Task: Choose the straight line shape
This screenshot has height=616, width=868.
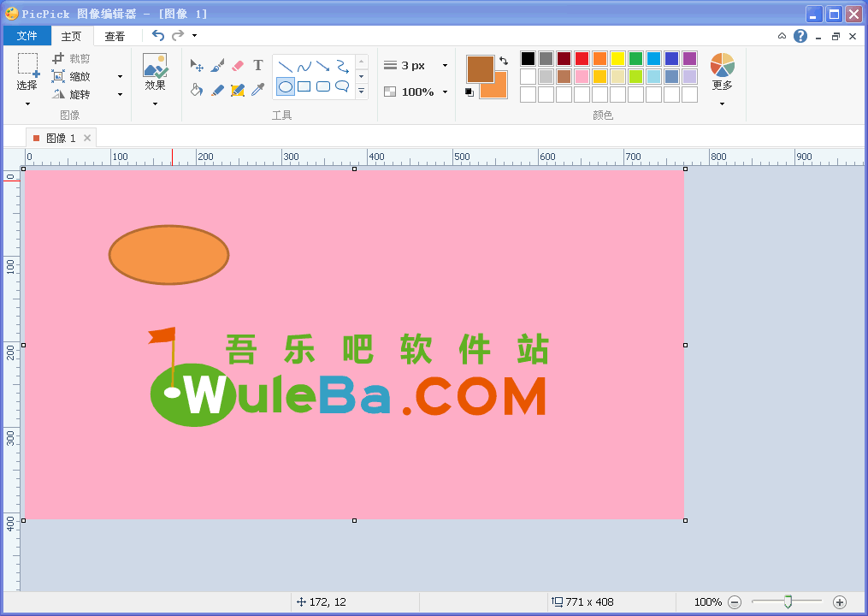Action: pos(285,67)
